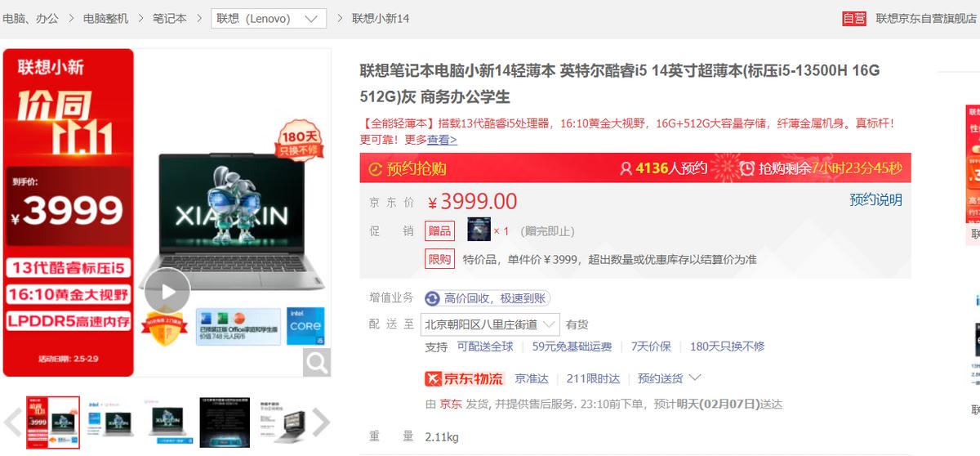
Task: Go to 电脑整机 breadcrumb
Action: 105,18
